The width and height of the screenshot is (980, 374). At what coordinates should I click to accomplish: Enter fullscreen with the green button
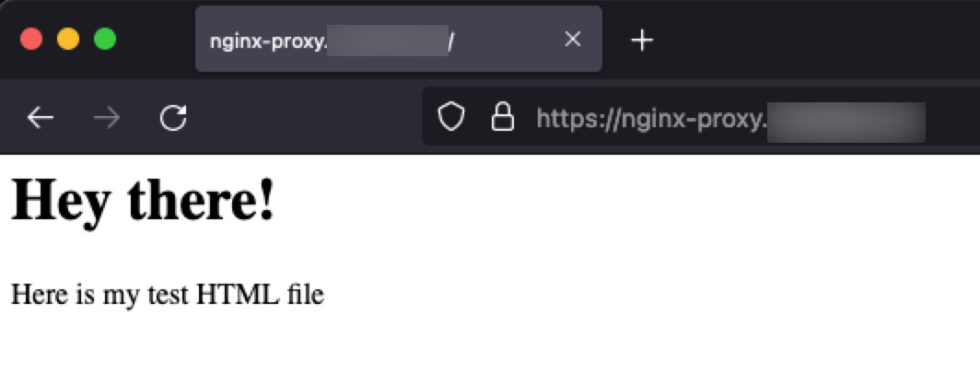[x=105, y=40]
